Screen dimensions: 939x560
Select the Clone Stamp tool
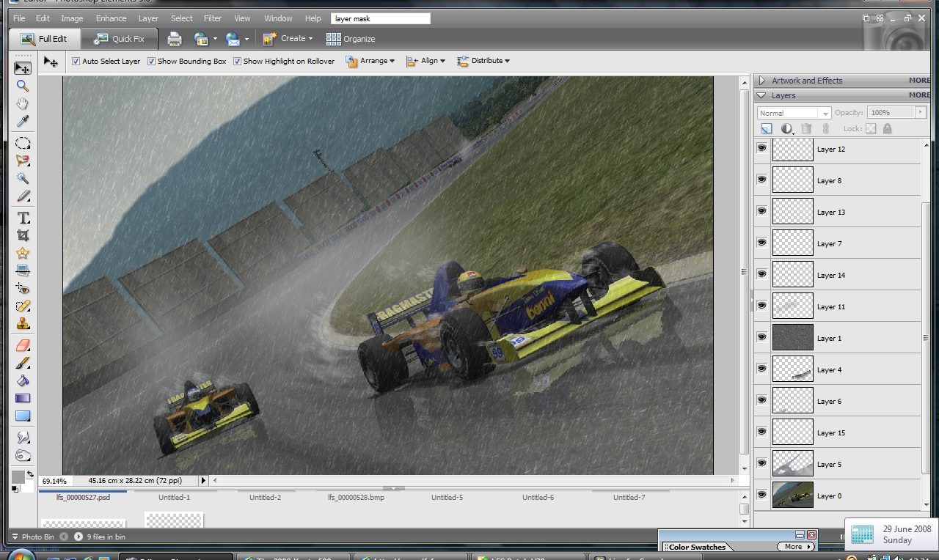[23, 323]
